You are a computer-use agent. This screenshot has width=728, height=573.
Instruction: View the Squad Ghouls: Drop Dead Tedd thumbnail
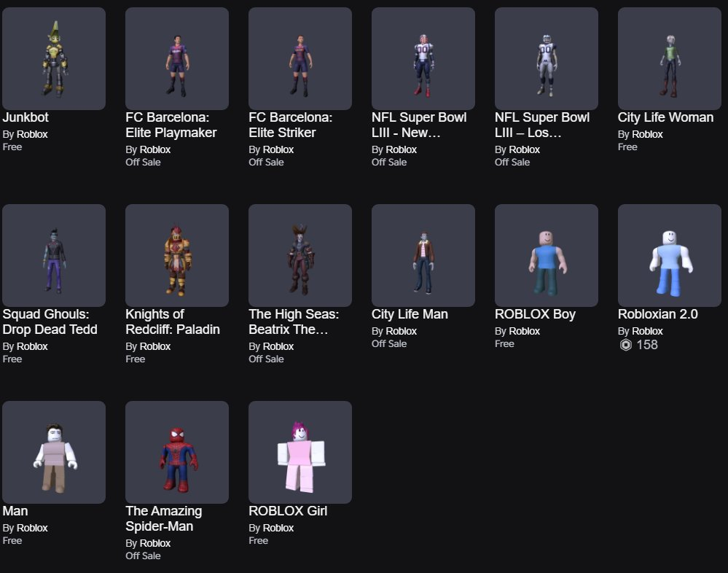pyautogui.click(x=54, y=255)
